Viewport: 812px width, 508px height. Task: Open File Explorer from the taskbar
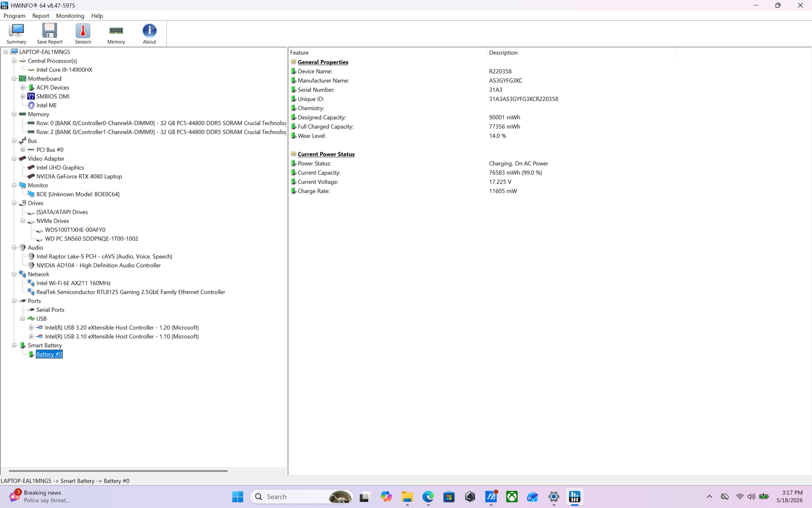pyautogui.click(x=407, y=497)
